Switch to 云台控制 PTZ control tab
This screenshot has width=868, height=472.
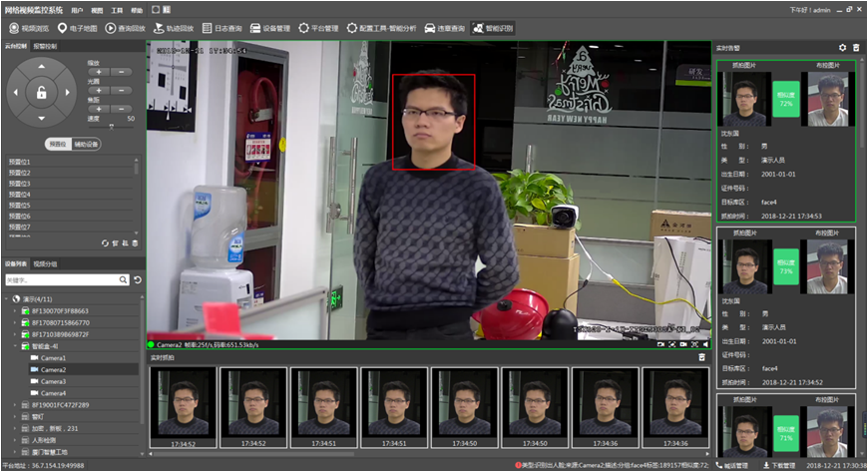tap(16, 46)
